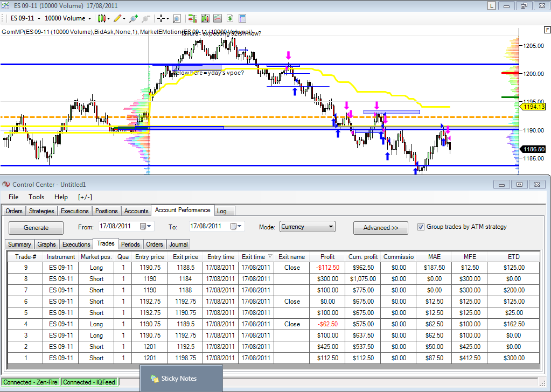Click the L link button in chart title bar
This screenshot has width=551, height=392.
(491, 6)
